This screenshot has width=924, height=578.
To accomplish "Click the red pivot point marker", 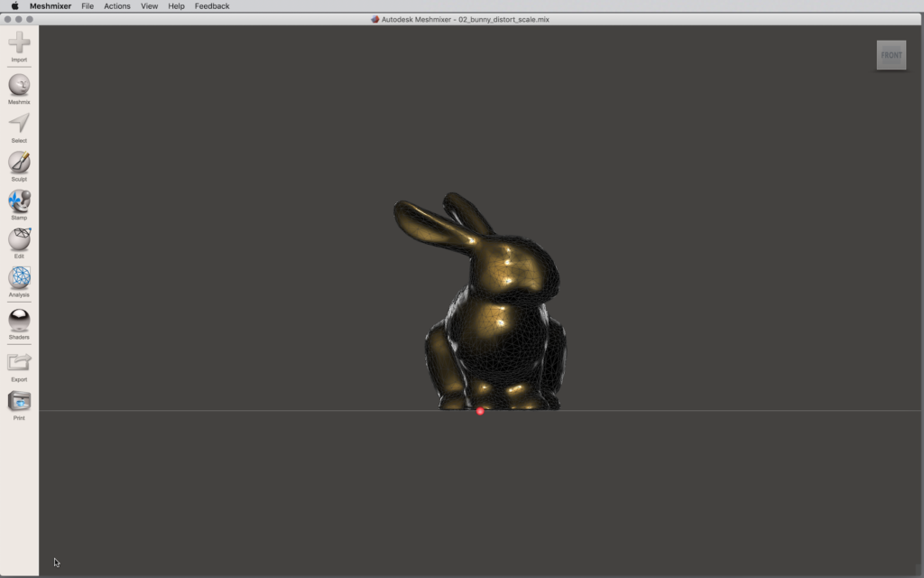I will click(480, 411).
